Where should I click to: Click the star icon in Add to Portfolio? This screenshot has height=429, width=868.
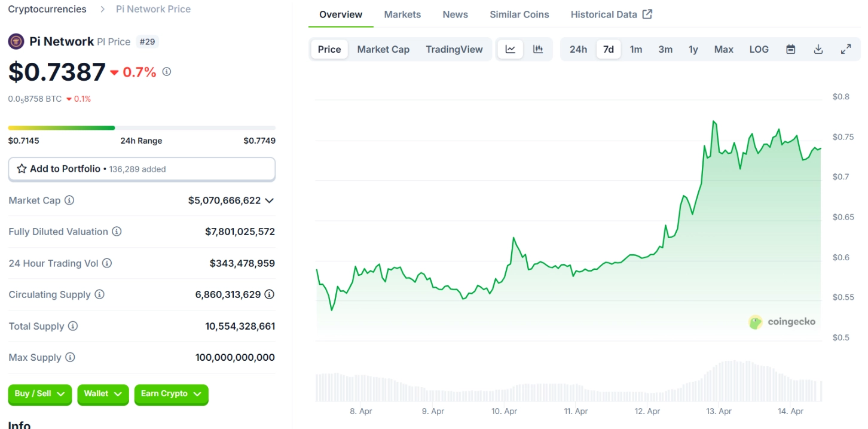coord(22,169)
